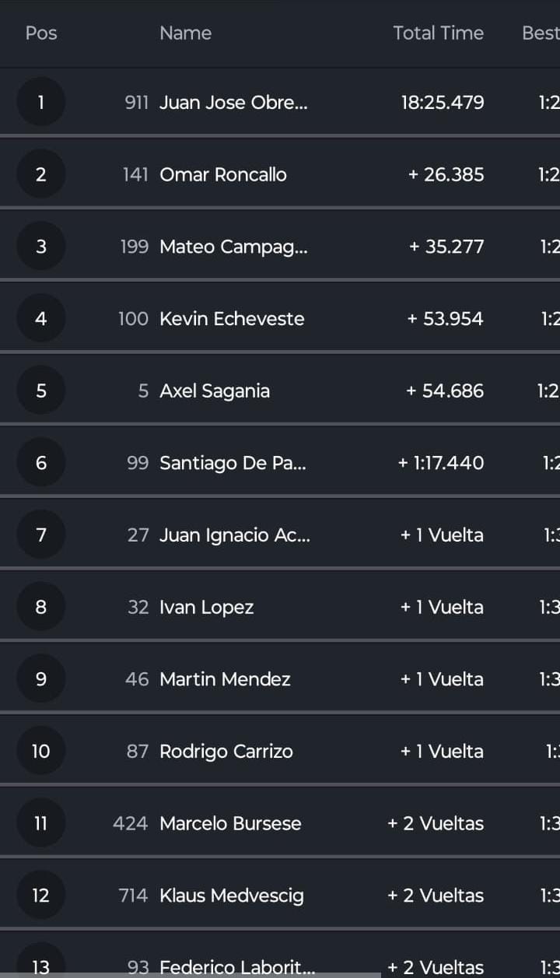Click the position 5 circle badge

(40, 391)
